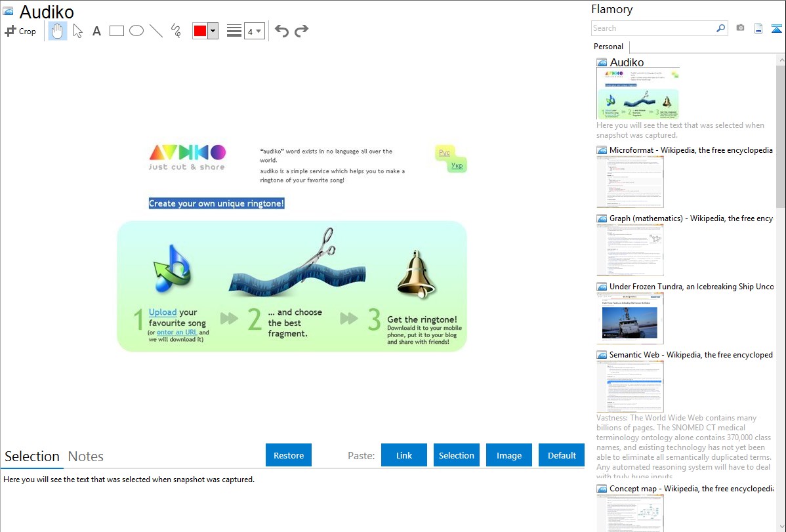Viewport: 786px width, 532px height.
Task: Click the Audiko snapshot icon in title
Action: 8,11
